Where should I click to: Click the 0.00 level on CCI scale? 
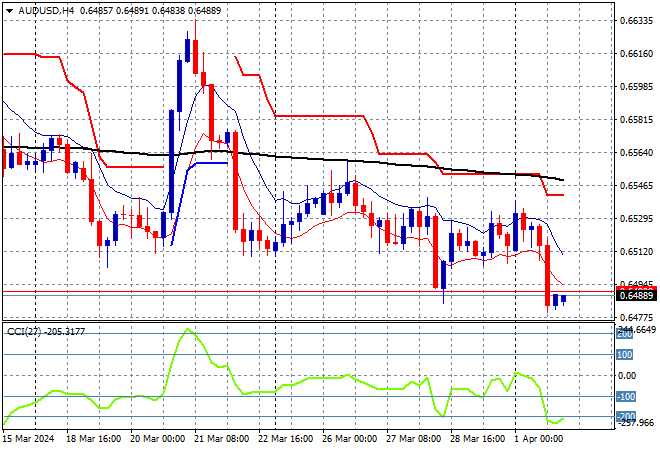point(625,376)
